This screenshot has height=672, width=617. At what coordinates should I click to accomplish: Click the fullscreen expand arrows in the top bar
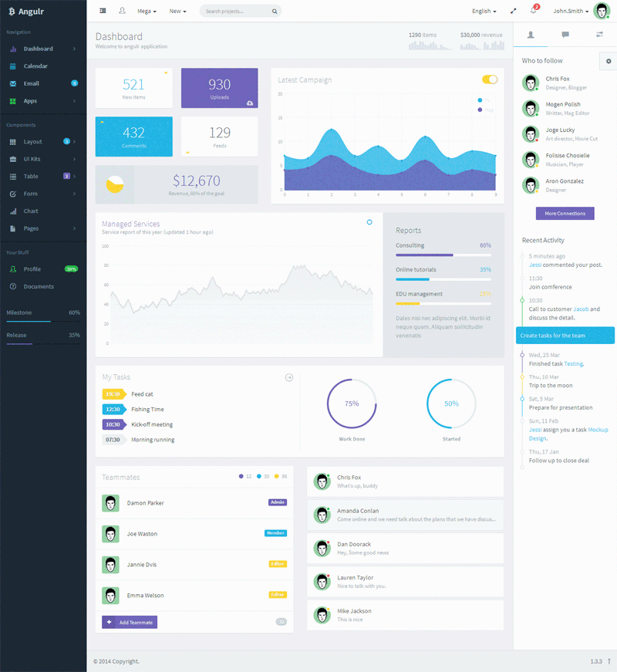click(513, 11)
